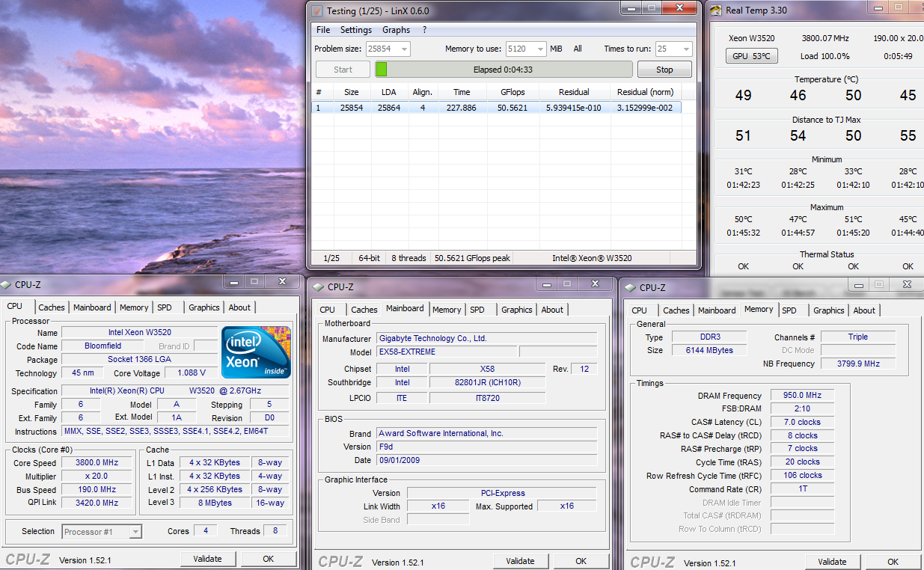Viewport: 924px width, 570px height.
Task: Click the Core Speed 3800.0 MHz field
Action: 97,462
